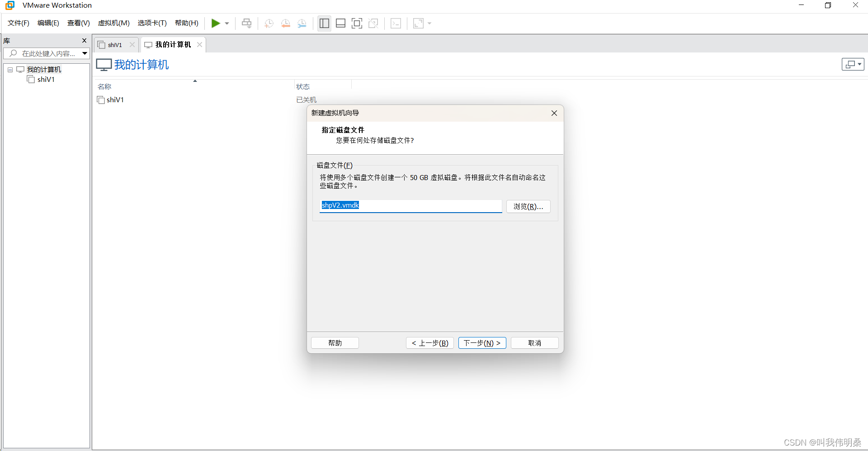Open the power options dropdown arrow
This screenshot has width=868, height=451.
227,24
